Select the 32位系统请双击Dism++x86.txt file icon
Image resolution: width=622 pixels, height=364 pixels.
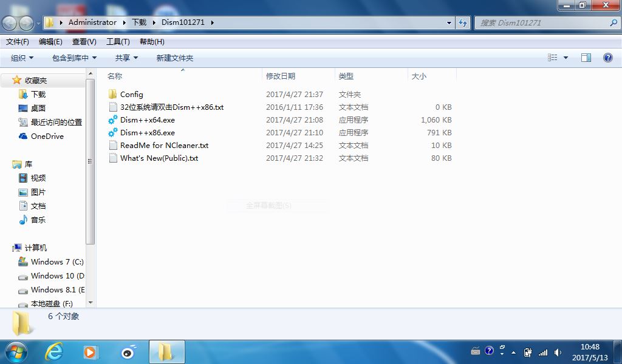click(113, 107)
